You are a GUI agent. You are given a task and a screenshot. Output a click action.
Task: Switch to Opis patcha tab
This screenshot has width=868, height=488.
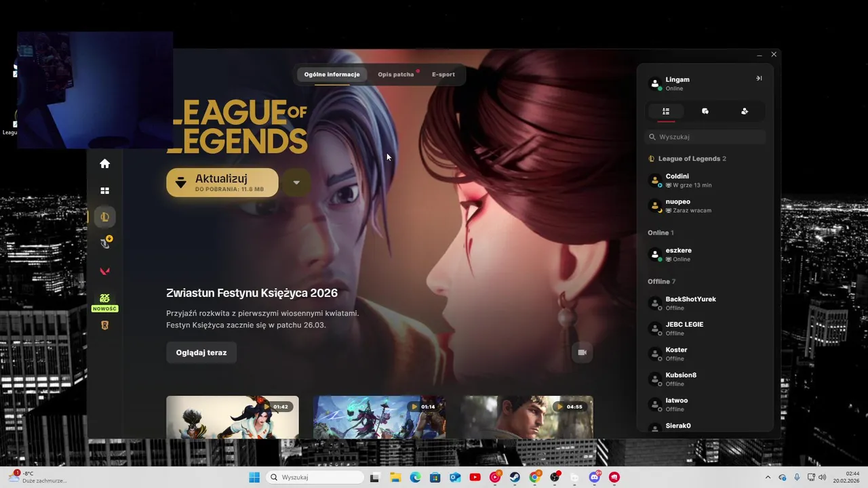point(396,75)
